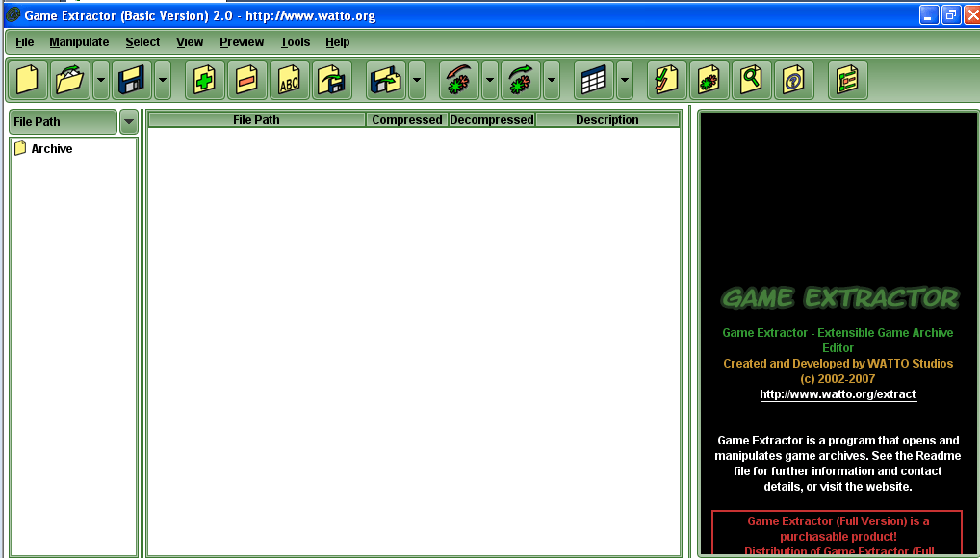Open the Help menu
Screen dimensions: 980x558
(338, 42)
